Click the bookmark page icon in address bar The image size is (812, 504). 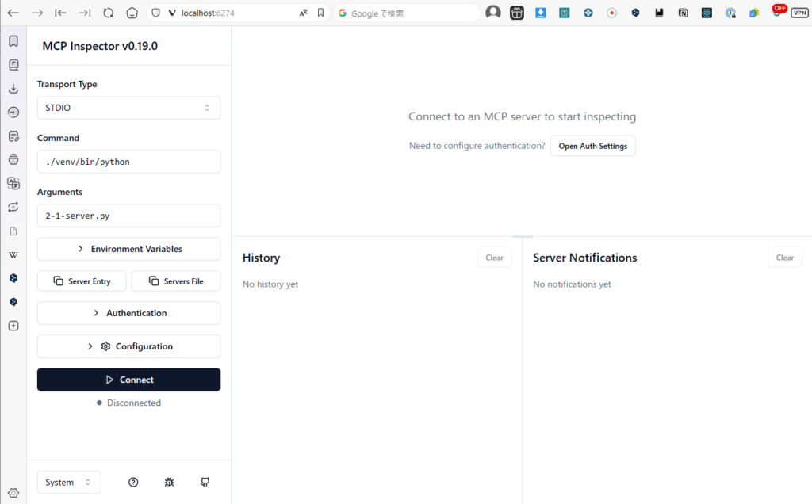[320, 13]
